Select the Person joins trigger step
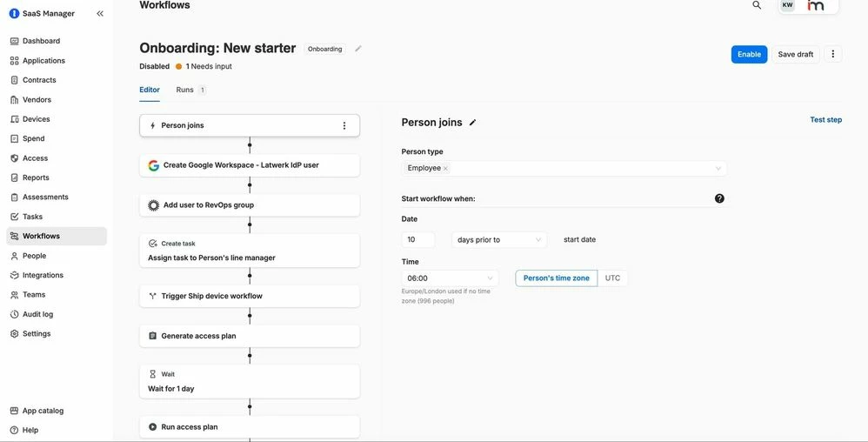 coord(250,126)
